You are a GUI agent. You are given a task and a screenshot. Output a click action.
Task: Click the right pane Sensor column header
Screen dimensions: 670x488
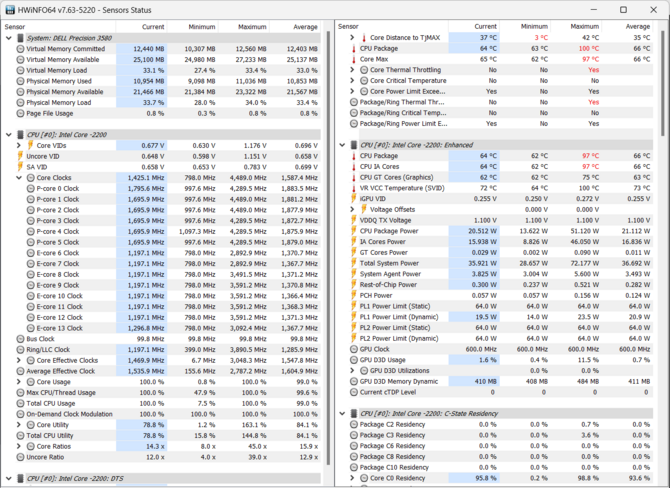click(392, 26)
